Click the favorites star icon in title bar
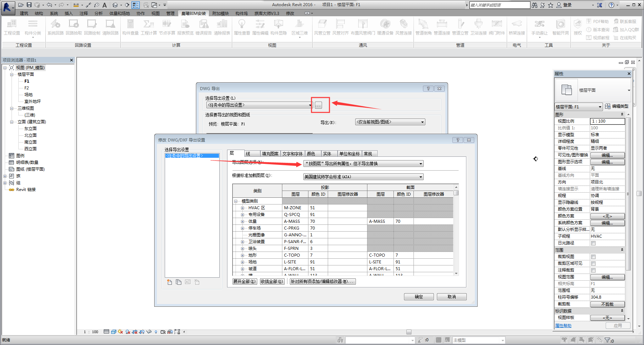 pos(550,5)
